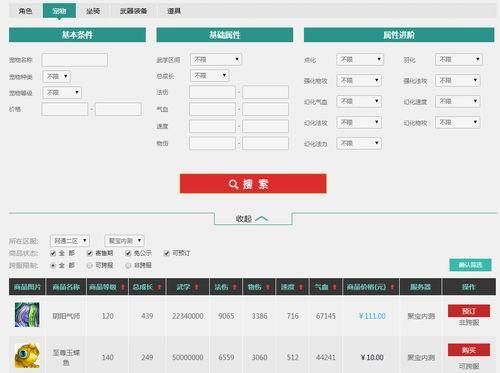Click the value 50000000 in second row

188,357
